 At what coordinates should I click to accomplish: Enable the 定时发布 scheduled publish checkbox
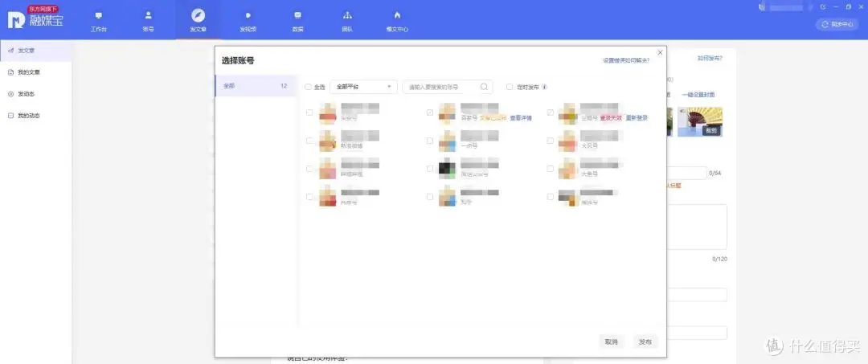pyautogui.click(x=510, y=87)
